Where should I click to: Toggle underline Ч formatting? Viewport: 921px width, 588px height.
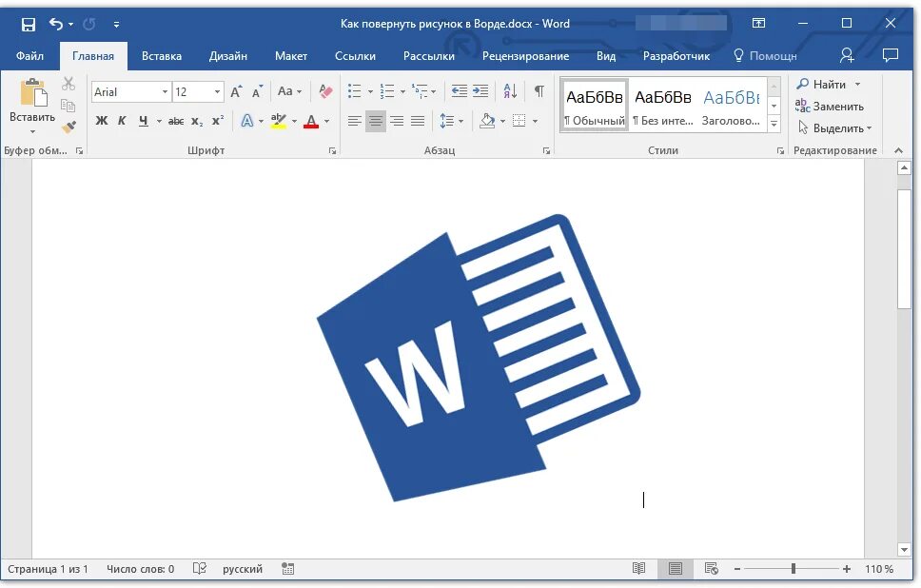coord(144,121)
